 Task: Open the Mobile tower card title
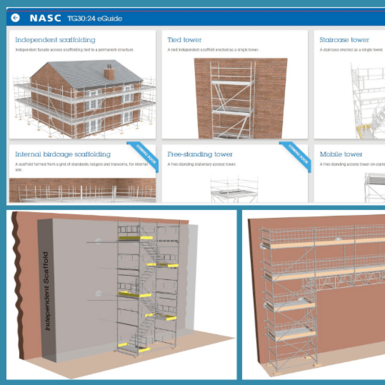pos(341,154)
